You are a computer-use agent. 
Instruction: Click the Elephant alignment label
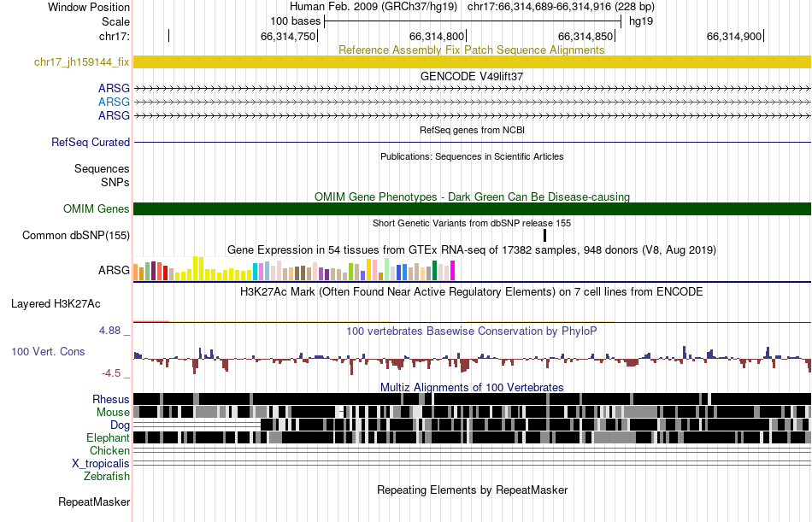click(x=108, y=438)
